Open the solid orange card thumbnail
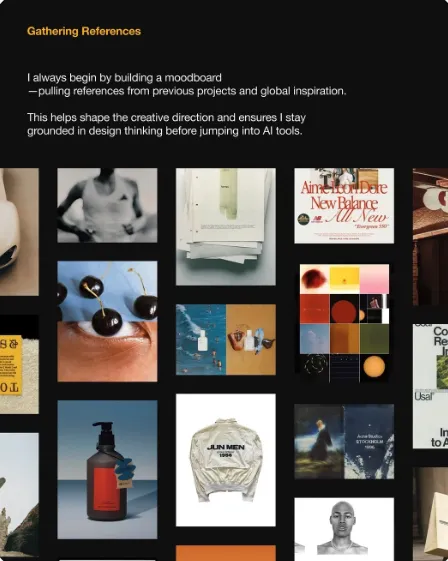Image resolution: width=448 pixels, height=561 pixels. pyautogui.click(x=225, y=553)
